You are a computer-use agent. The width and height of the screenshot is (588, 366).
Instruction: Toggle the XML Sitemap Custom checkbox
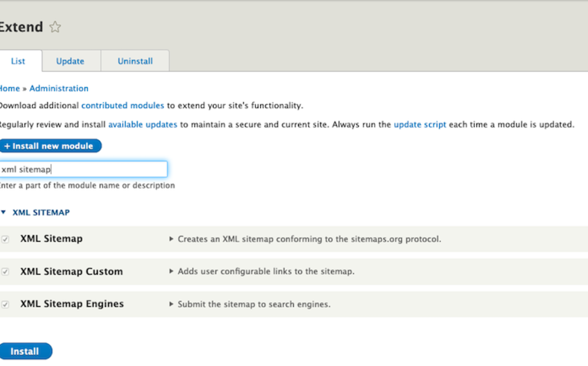coord(6,272)
